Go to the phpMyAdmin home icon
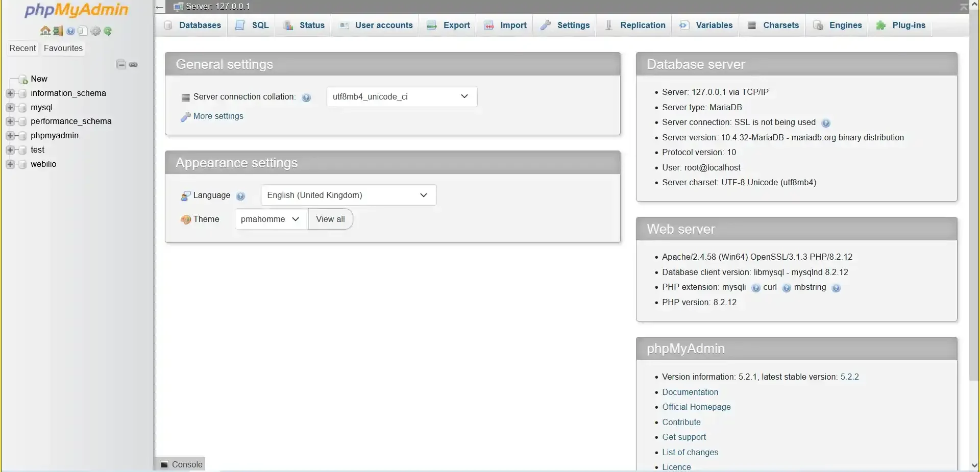The width and height of the screenshot is (980, 472). tap(45, 31)
